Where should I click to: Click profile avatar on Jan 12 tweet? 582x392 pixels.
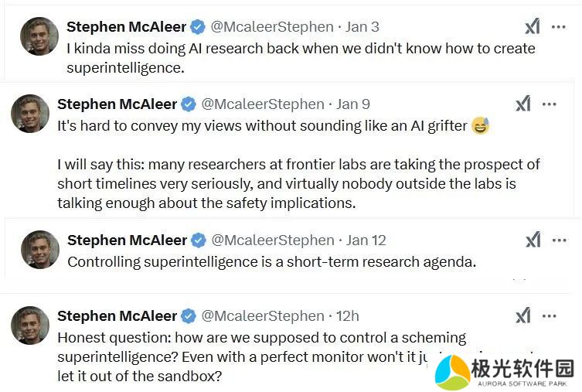39,249
